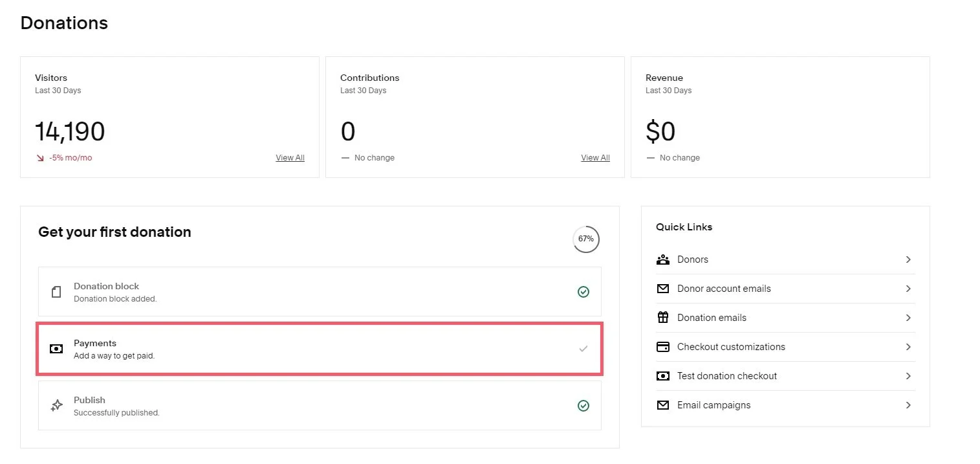Toggle the Publish completed checkmark

coord(583,406)
